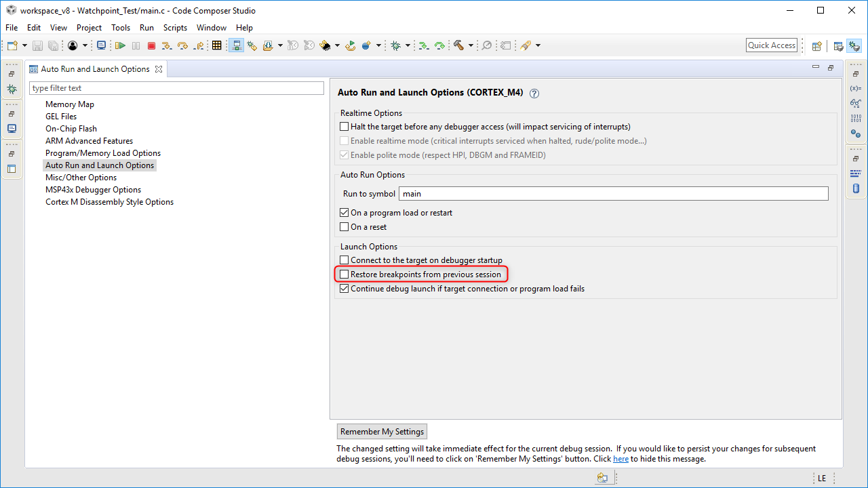Select GEL Files in the options list
Screen dimensions: 868x488
coord(61,117)
